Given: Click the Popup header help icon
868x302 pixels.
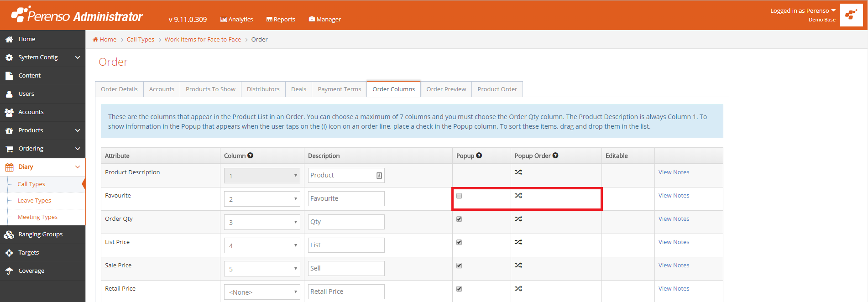Looking at the screenshot, I should tap(479, 156).
